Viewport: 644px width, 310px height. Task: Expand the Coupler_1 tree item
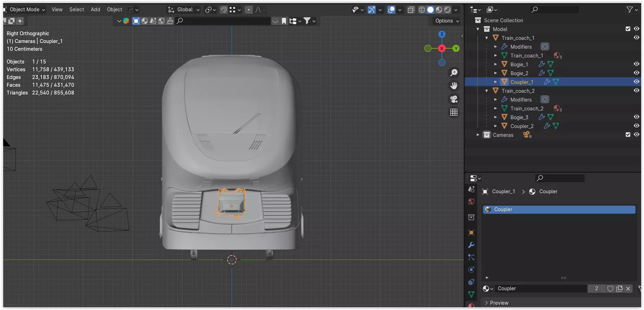pyautogui.click(x=495, y=82)
